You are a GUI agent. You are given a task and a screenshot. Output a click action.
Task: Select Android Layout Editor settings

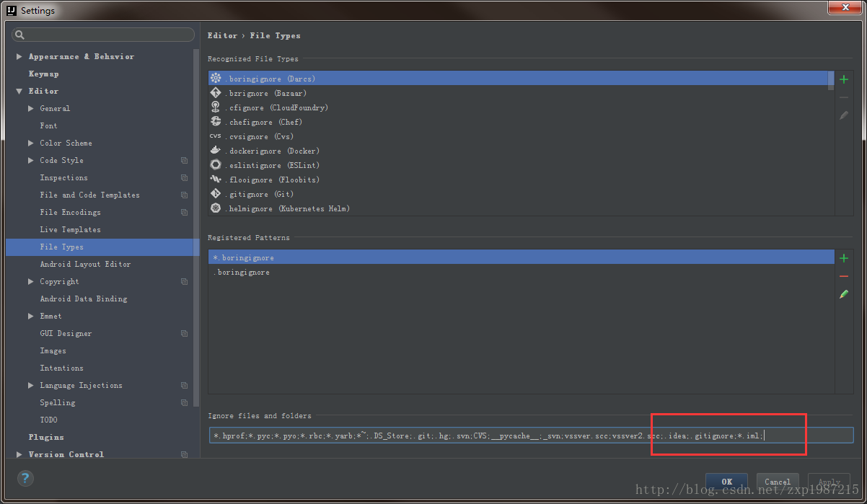[x=85, y=264]
